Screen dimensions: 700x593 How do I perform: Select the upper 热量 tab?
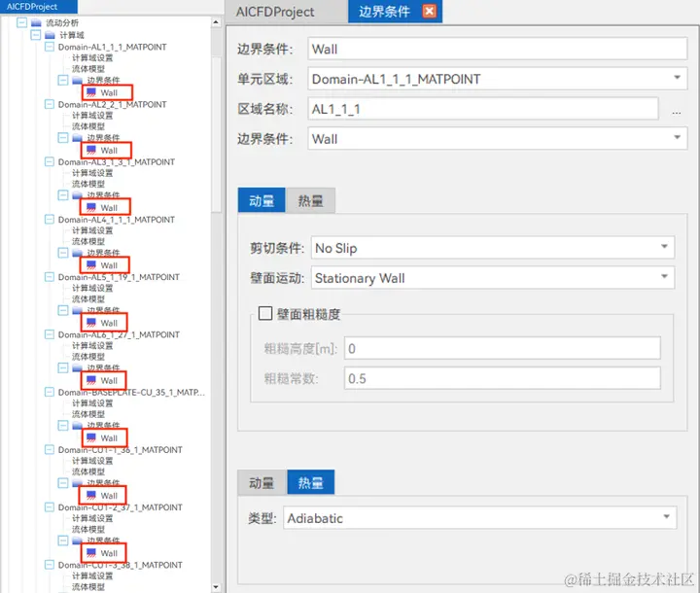click(x=310, y=200)
